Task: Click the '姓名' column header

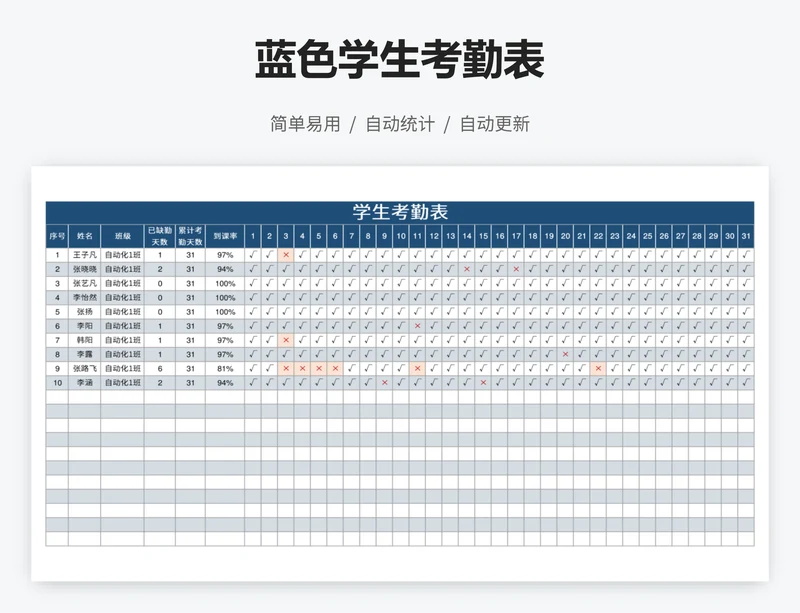Action: tap(85, 236)
